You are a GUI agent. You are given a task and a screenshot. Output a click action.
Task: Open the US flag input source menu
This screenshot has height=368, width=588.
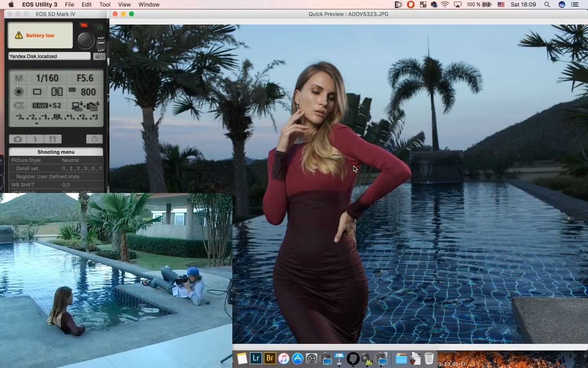coord(501,4)
